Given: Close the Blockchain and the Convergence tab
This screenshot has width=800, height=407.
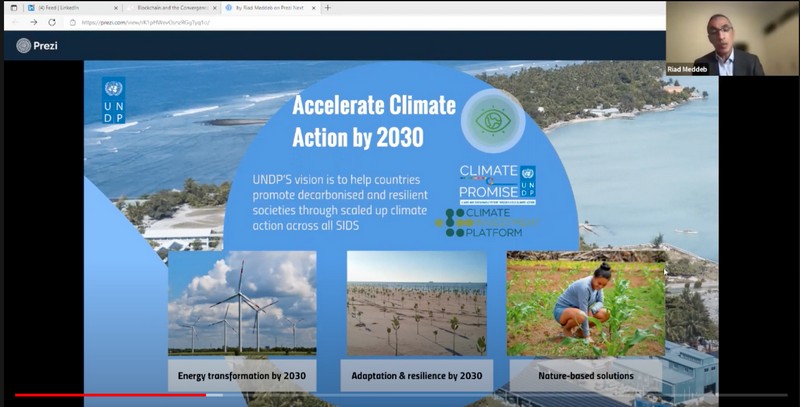Looking at the screenshot, I should 215,8.
